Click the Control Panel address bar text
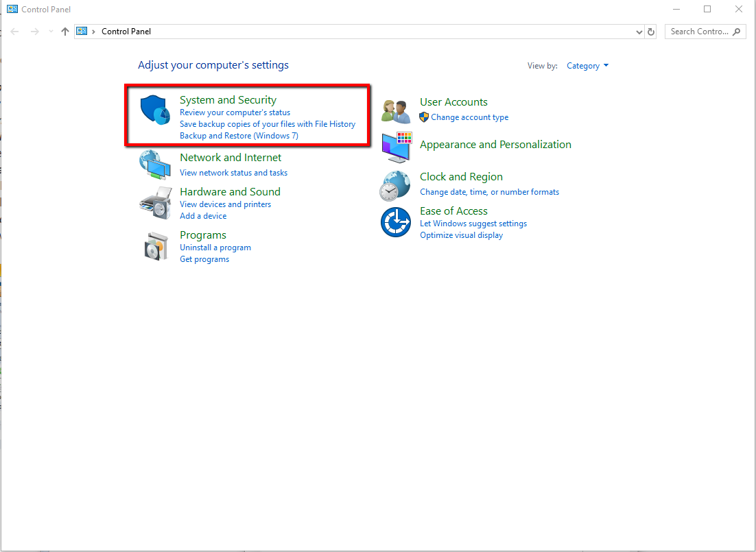The width and height of the screenshot is (756, 552). click(x=126, y=32)
